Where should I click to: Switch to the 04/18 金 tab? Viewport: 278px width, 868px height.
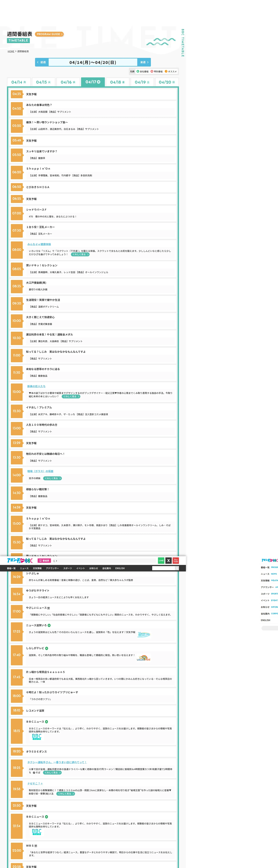click(117, 82)
